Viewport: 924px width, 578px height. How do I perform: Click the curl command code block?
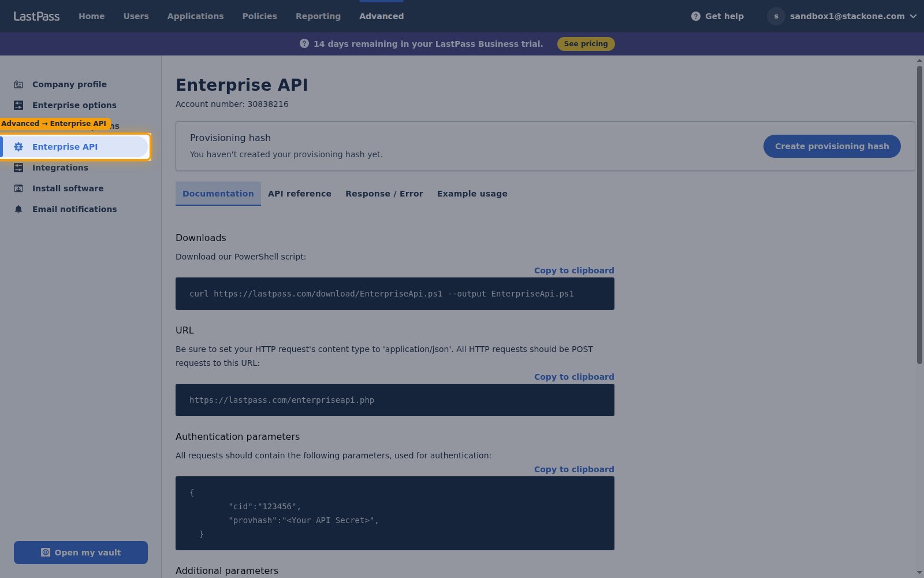tap(395, 294)
